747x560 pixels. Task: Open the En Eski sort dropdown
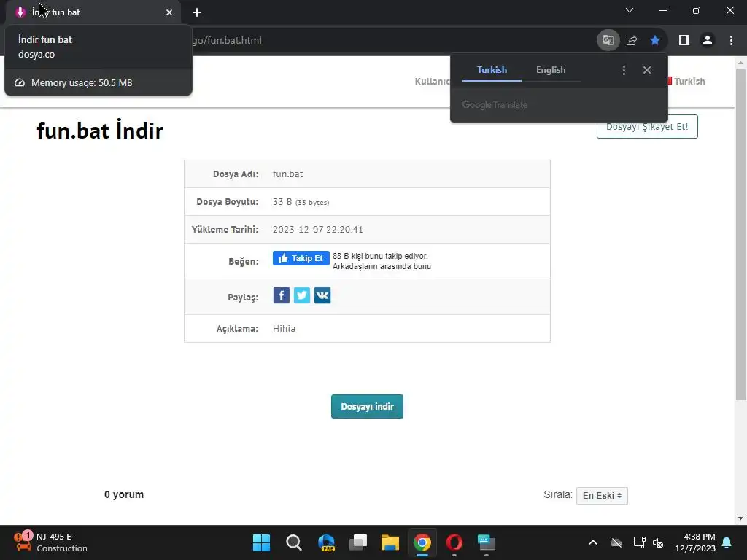pyautogui.click(x=602, y=496)
